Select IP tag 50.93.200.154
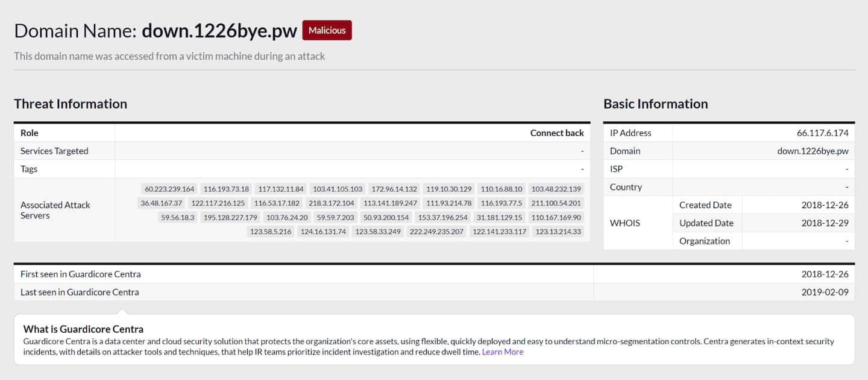 [x=386, y=217]
